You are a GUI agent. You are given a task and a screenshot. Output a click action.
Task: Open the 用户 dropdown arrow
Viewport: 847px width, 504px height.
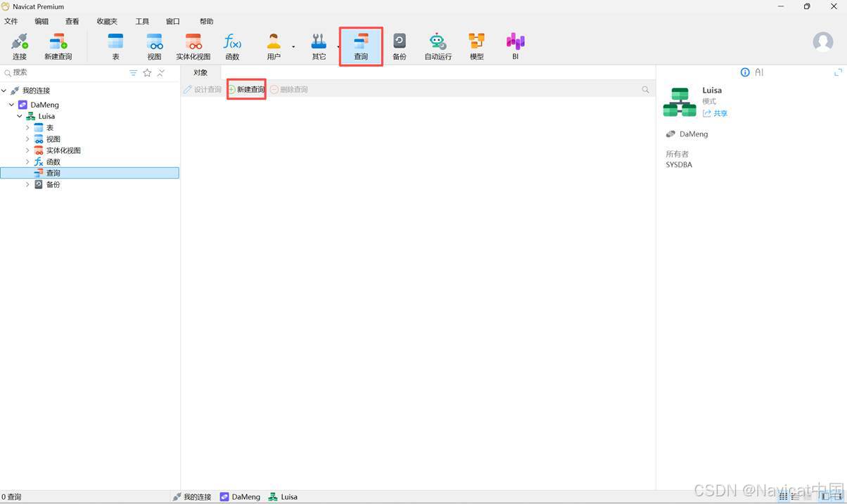point(293,47)
